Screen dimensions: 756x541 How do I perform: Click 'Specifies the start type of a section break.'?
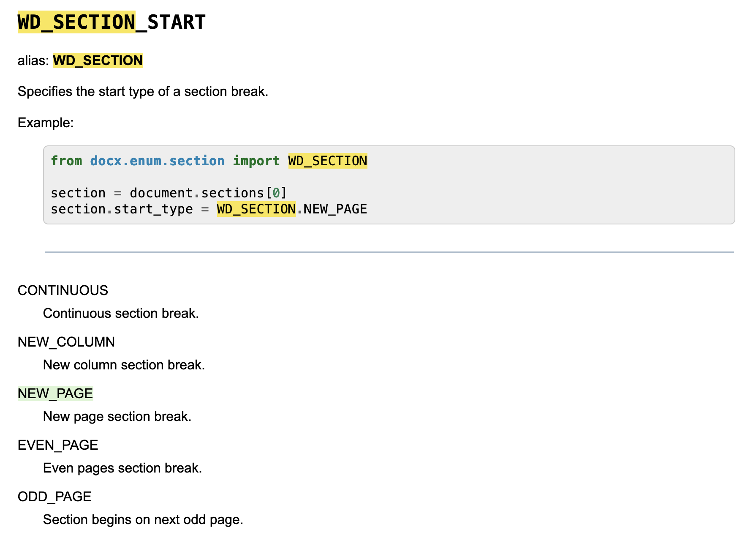[143, 91]
